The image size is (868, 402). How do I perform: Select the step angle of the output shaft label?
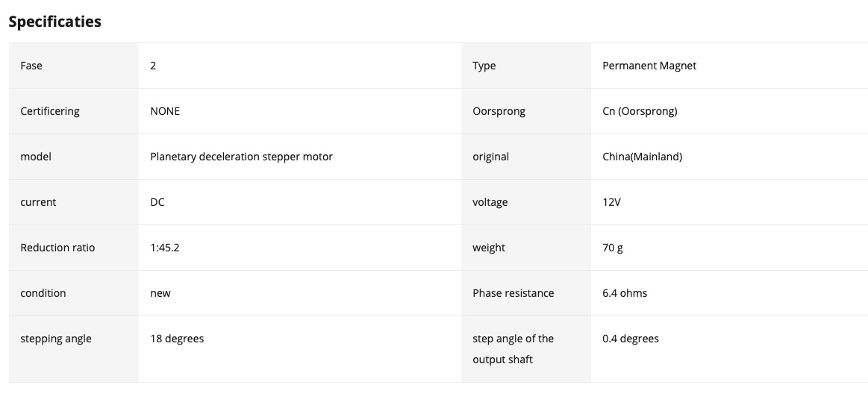click(513, 349)
